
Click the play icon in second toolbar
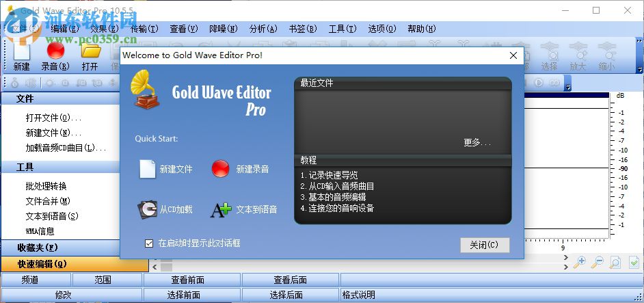click(538, 83)
